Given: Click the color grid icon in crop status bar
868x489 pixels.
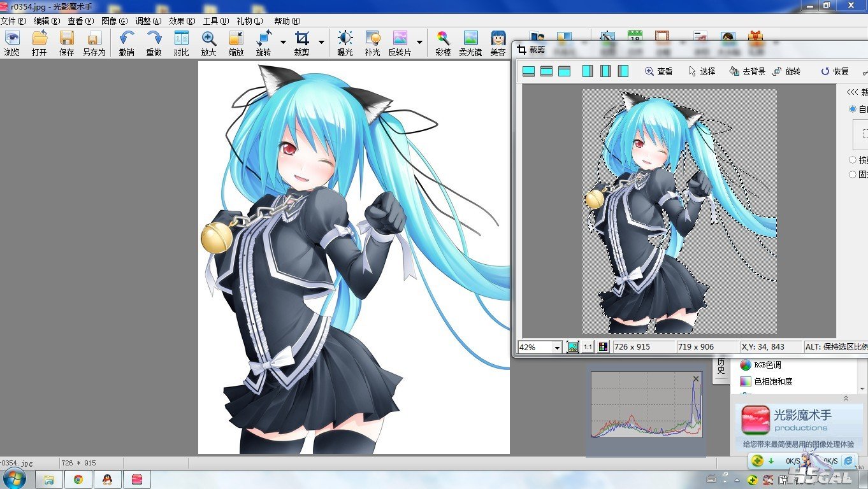Looking at the screenshot, I should click(x=603, y=347).
